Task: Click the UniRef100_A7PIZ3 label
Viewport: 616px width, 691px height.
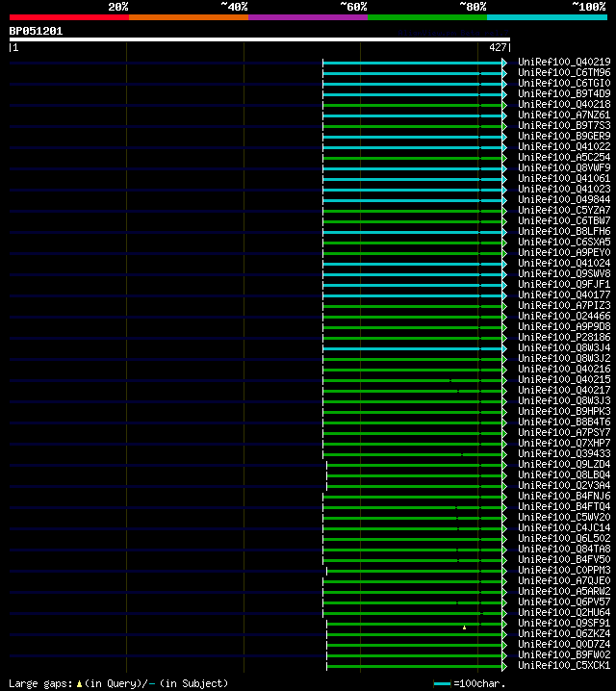Action: tap(564, 305)
